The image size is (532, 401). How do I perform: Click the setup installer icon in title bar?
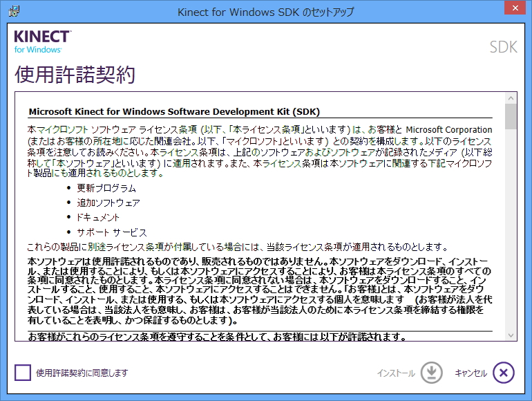tap(14, 11)
